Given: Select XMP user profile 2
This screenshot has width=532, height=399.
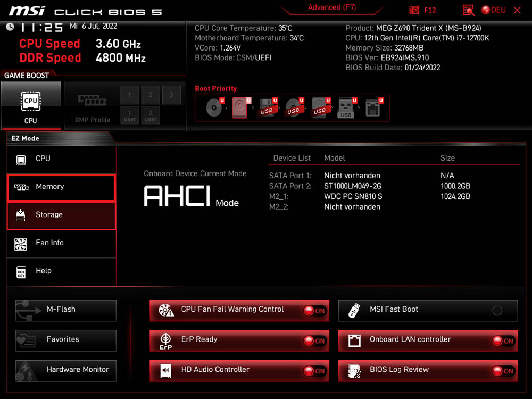Looking at the screenshot, I should pos(151,115).
